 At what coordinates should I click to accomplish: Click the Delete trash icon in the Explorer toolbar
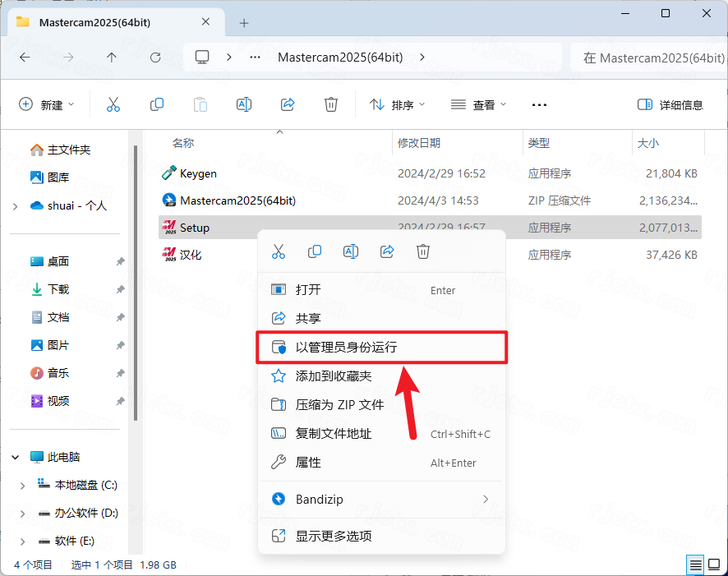(x=331, y=104)
